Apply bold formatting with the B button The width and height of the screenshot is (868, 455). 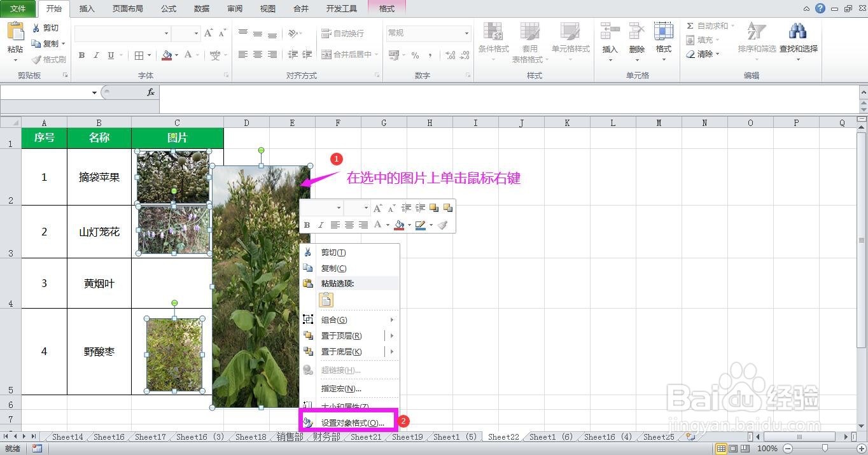click(81, 55)
